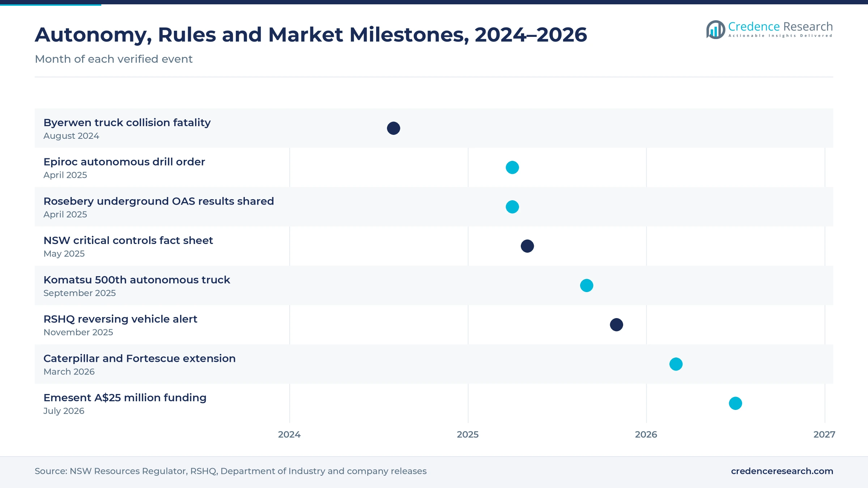Select the 'RSHQ reversing vehicle alert' label
Image resolution: width=868 pixels, height=488 pixels.
(120, 319)
